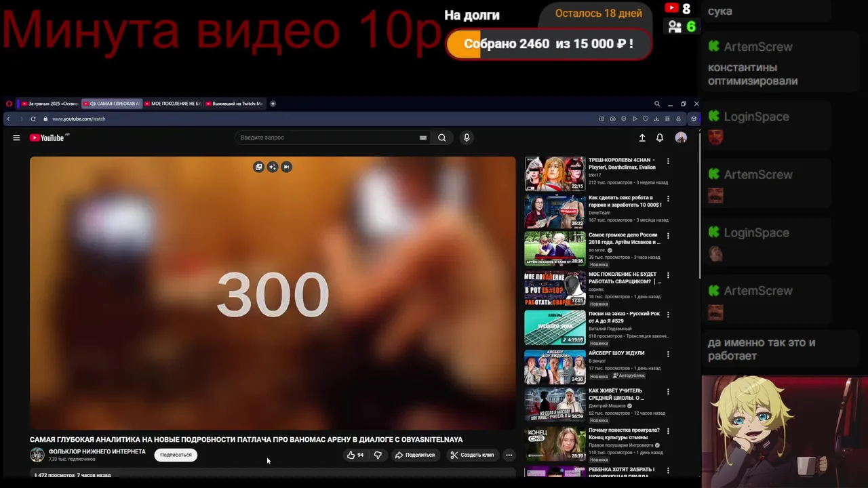The height and width of the screenshot is (488, 868).
Task: Open the Автодубляж badge on АЙСБЕРГ ШОУ
Action: tap(629, 375)
